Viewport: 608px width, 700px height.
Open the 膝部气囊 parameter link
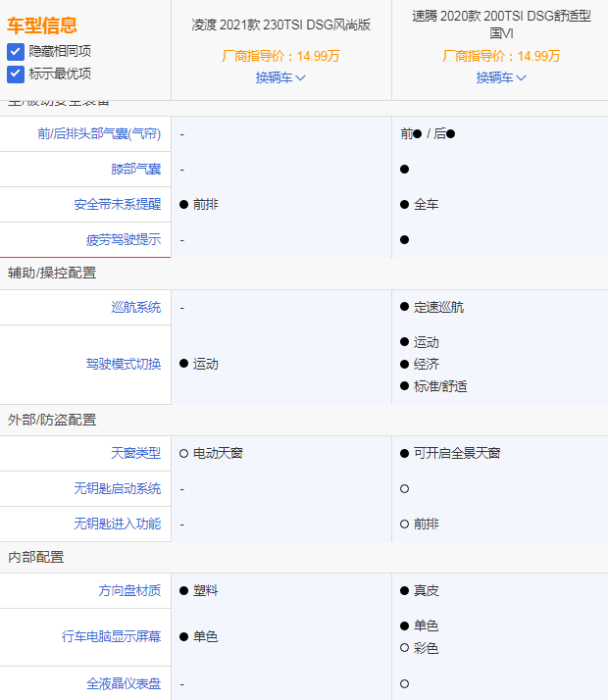[136, 170]
